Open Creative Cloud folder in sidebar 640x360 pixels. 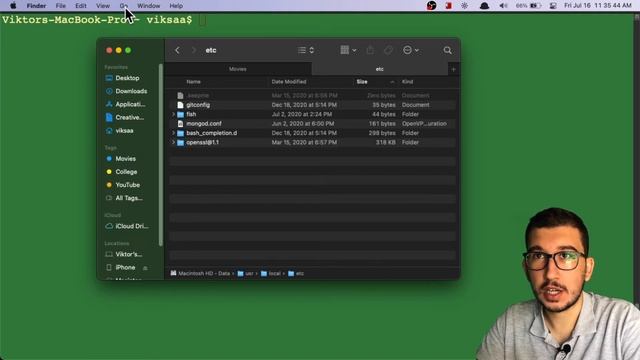129,117
